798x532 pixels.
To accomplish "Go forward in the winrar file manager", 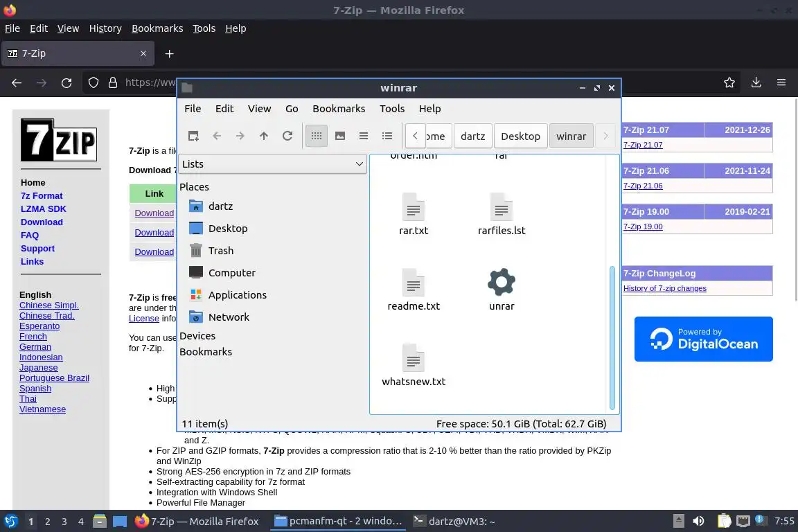I will [240, 136].
